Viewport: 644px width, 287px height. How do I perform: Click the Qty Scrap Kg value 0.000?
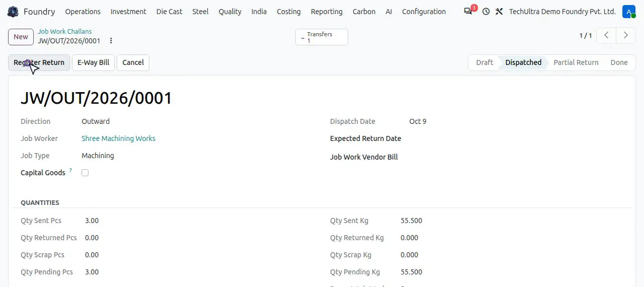click(x=409, y=255)
